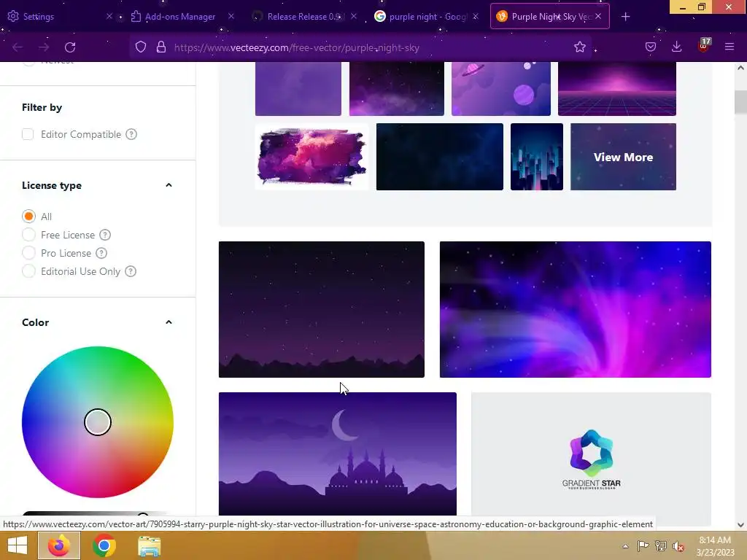Close the purple night Google tab

pyautogui.click(x=476, y=16)
